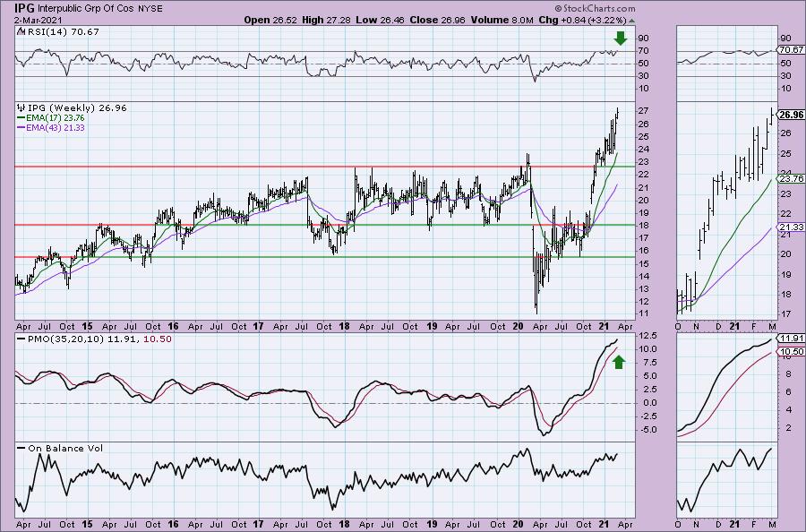This screenshot has width=806, height=532.
Task: Click the Open 26.52 value
Action: 270,20
